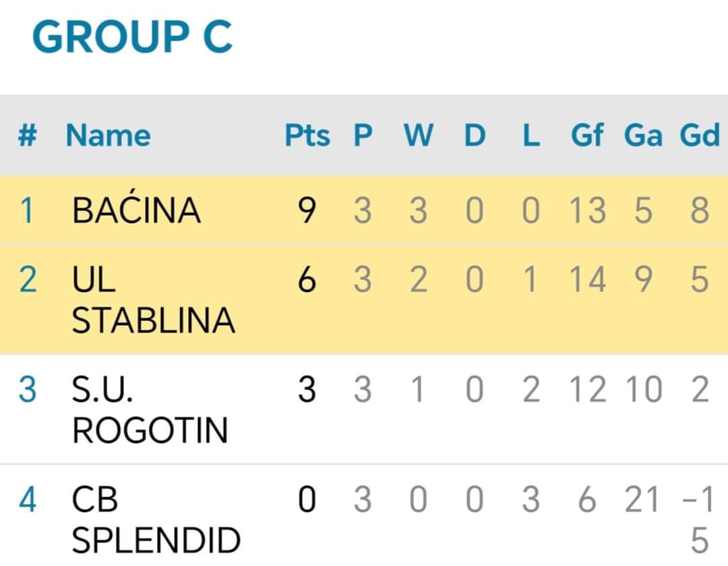The height and width of the screenshot is (566, 728).
Task: Select the Name column header
Action: tap(108, 135)
